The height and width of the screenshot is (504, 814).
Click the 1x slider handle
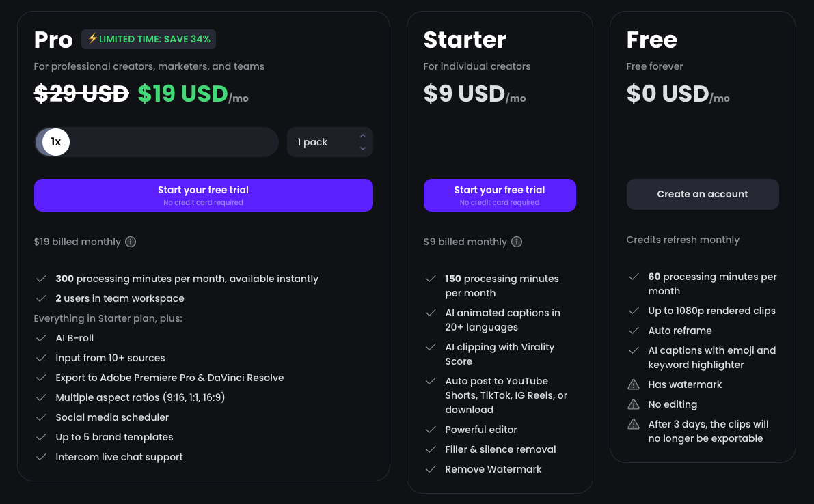tap(56, 142)
